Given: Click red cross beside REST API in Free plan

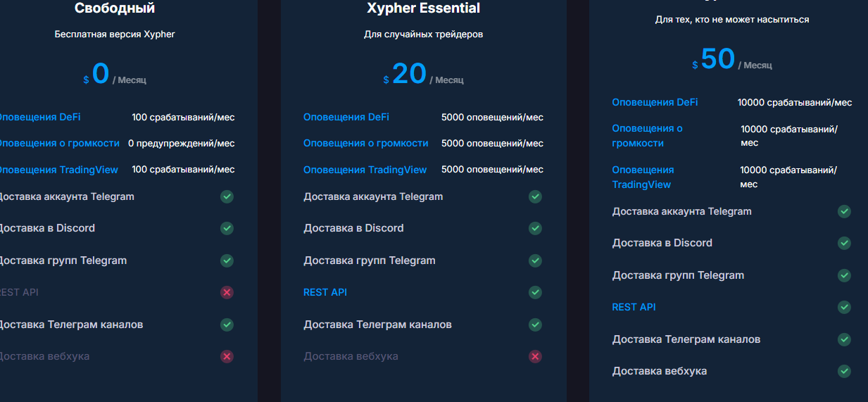Looking at the screenshot, I should tap(227, 292).
